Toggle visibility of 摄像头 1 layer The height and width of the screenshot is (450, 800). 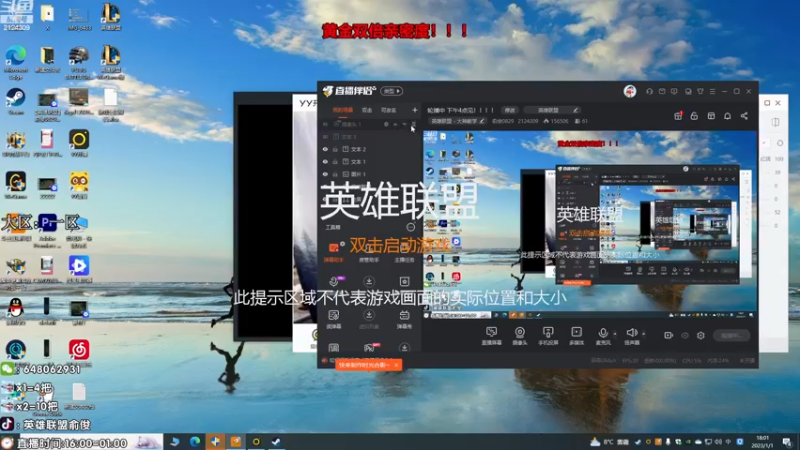325,124
